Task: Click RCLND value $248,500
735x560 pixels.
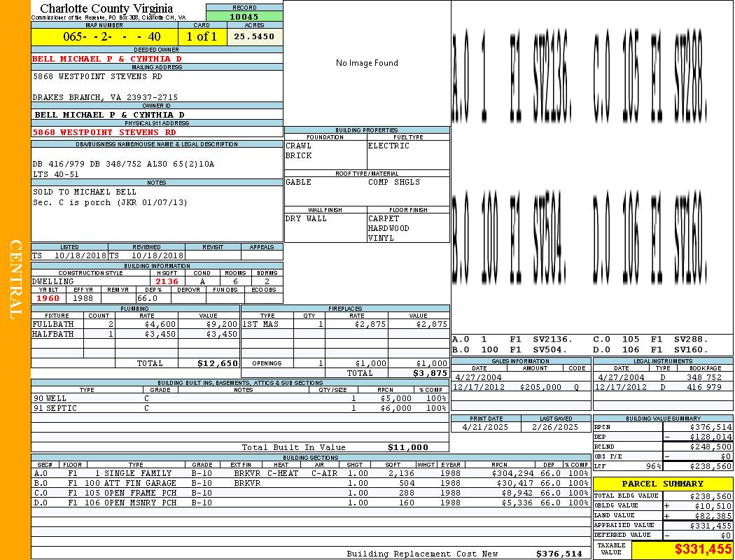Action: (710, 447)
